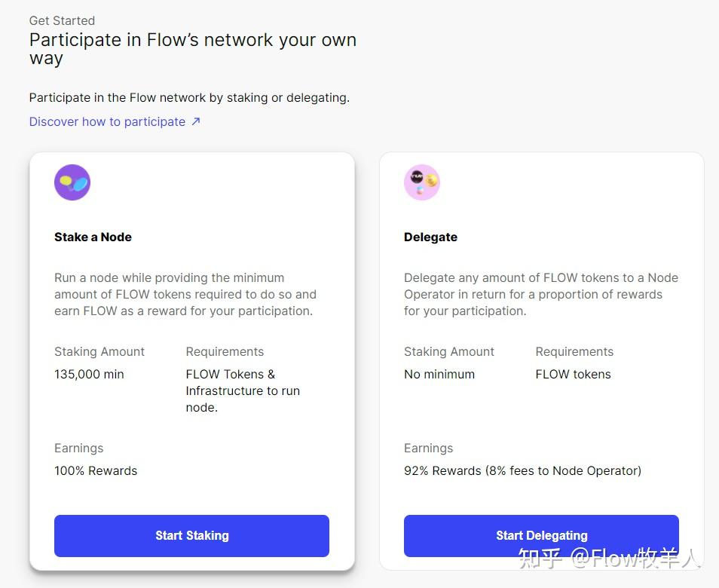Select the Delegate card heading
719x588 pixels.
pyautogui.click(x=430, y=237)
